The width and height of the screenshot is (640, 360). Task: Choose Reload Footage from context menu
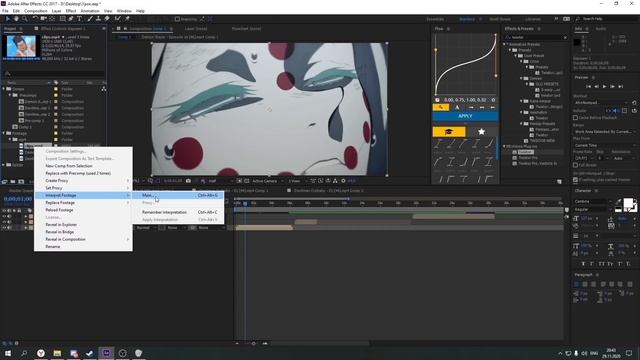(83, 210)
